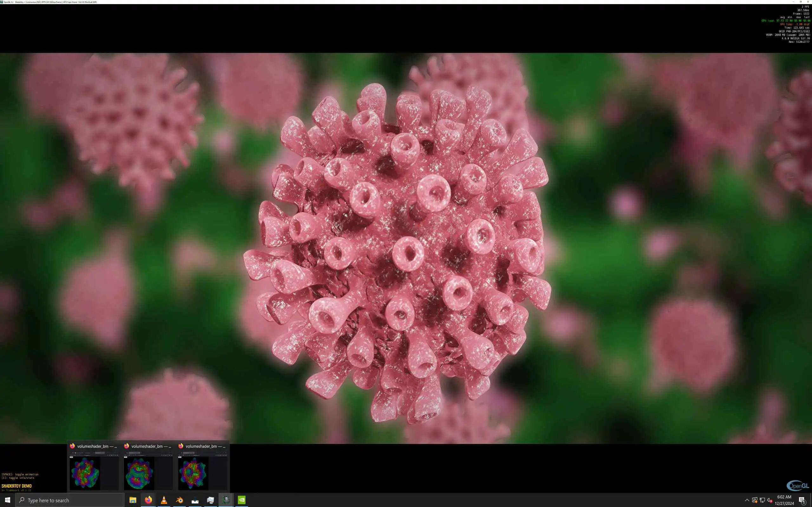Click the muted volume tray icon

click(x=770, y=500)
